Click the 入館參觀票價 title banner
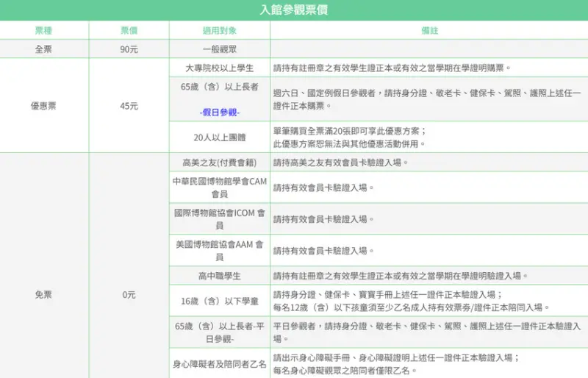 (294, 10)
